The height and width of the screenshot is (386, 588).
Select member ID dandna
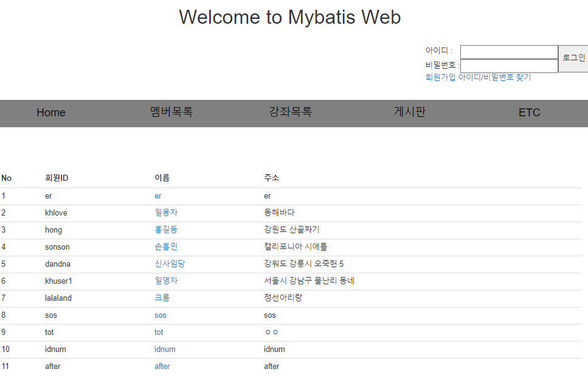pos(58,264)
